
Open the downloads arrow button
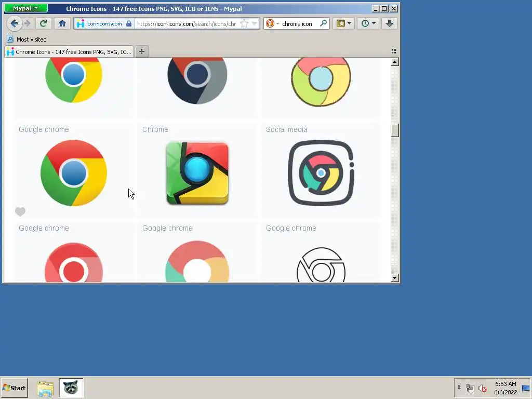click(390, 23)
